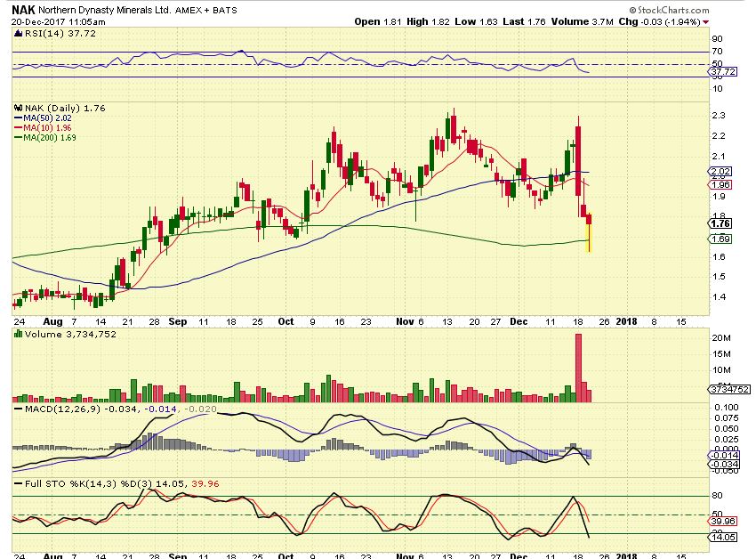This screenshot has height=559, width=756.
Task: Click the MA(50) 2.02 legend text
Action: (48, 118)
